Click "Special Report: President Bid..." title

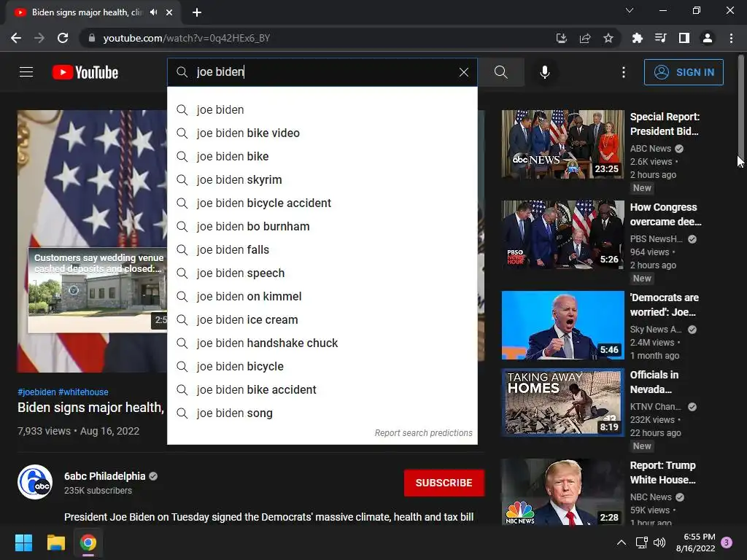tap(665, 124)
